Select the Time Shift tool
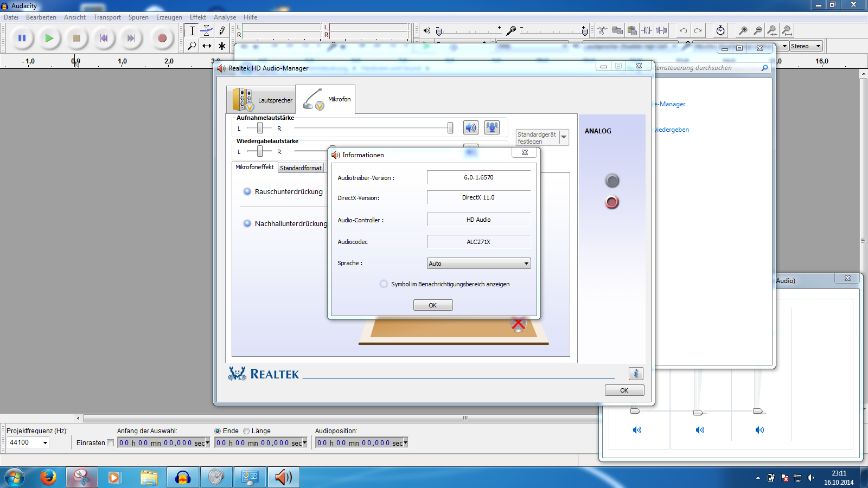 point(207,46)
